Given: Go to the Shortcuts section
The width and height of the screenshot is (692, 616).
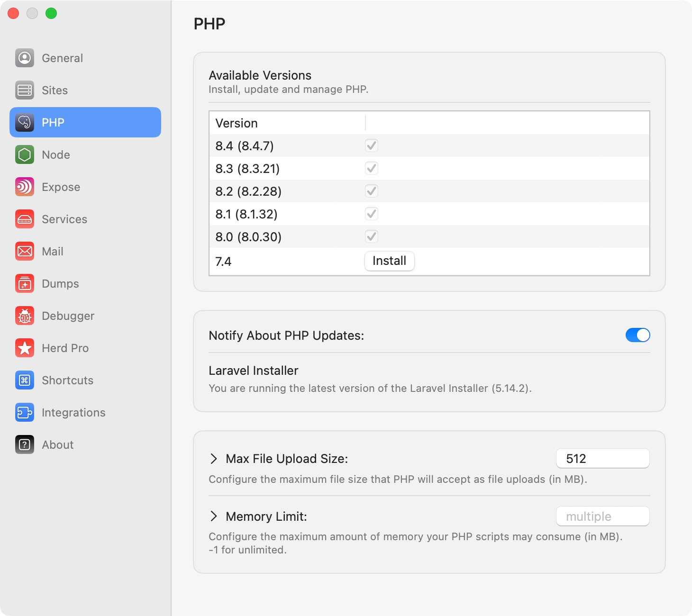Looking at the screenshot, I should [x=67, y=380].
